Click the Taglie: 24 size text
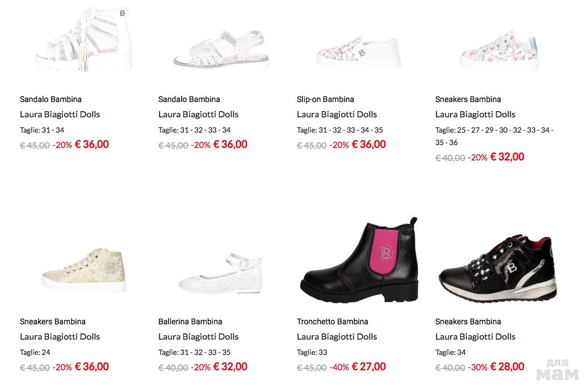Image resolution: width=588 pixels, height=389 pixels. click(35, 352)
